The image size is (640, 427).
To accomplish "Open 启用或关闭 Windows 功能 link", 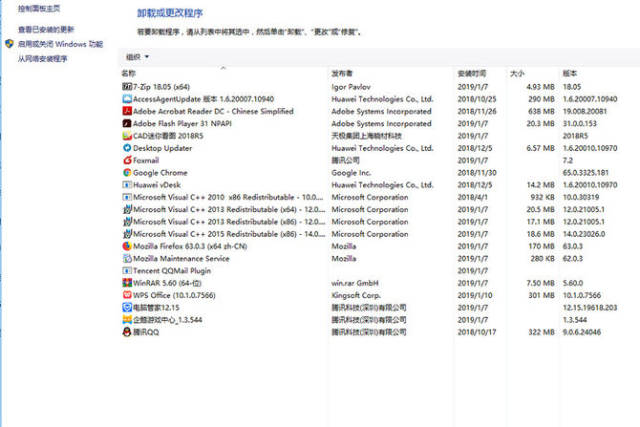I will pyautogui.click(x=60, y=44).
